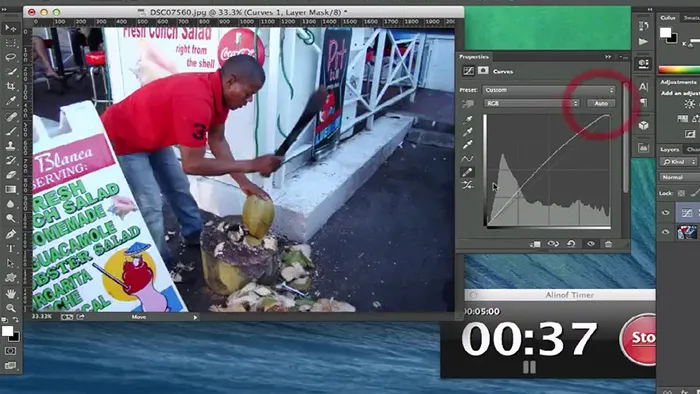Click the Stop button in Alinof Timer

tap(638, 339)
